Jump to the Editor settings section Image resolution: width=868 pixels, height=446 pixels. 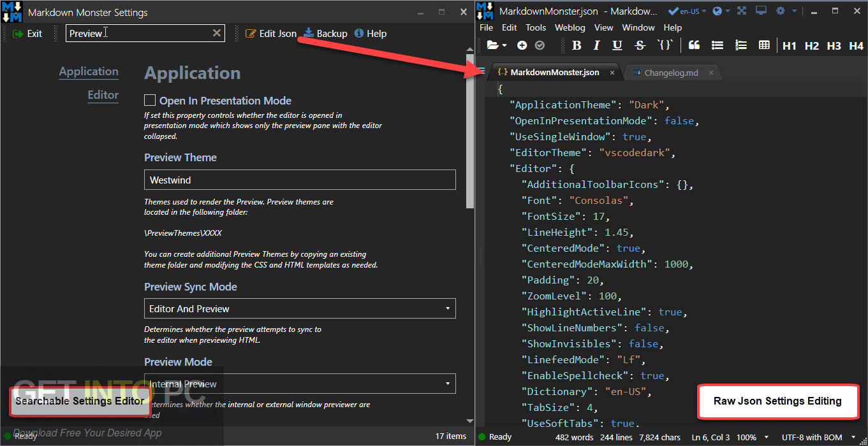[103, 95]
